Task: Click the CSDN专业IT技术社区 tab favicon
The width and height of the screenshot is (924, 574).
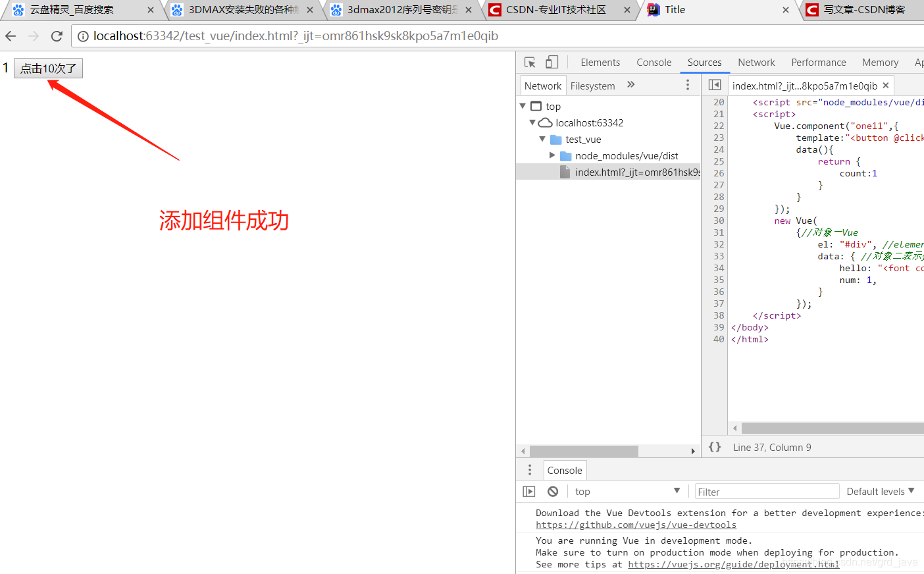Action: pos(495,10)
